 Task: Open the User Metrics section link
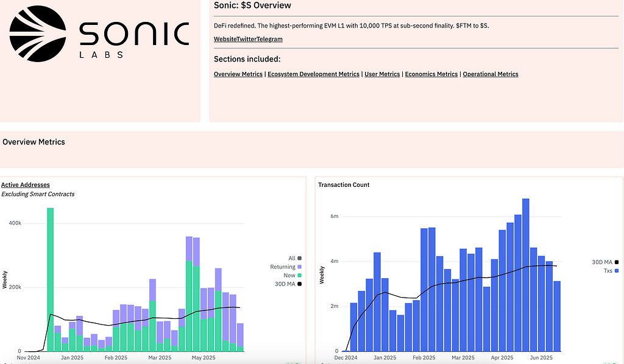[382, 74]
